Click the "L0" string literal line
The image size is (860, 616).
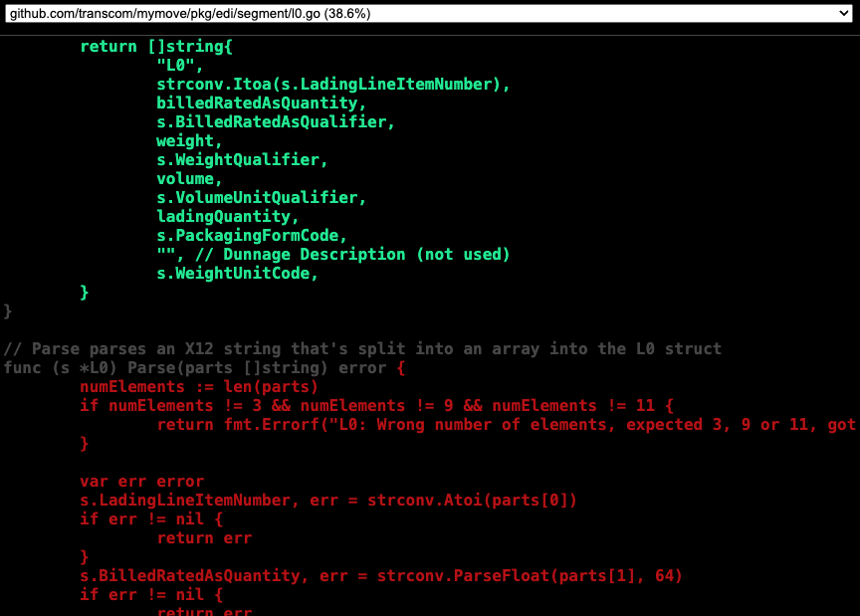[180, 66]
